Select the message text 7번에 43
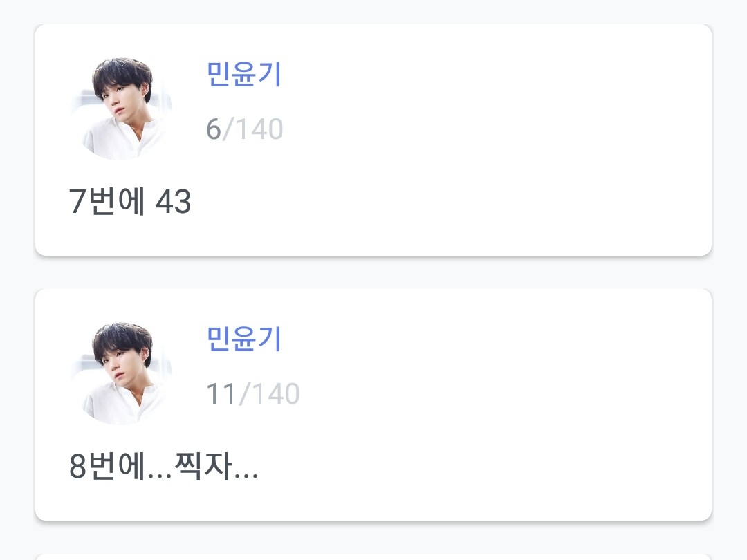This screenshot has width=747, height=560. pos(130,203)
